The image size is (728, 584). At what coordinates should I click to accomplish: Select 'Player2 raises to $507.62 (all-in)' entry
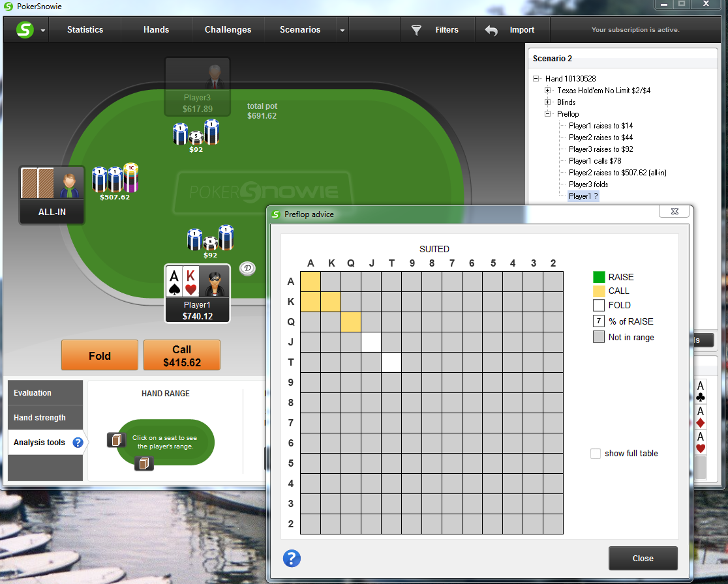click(618, 173)
